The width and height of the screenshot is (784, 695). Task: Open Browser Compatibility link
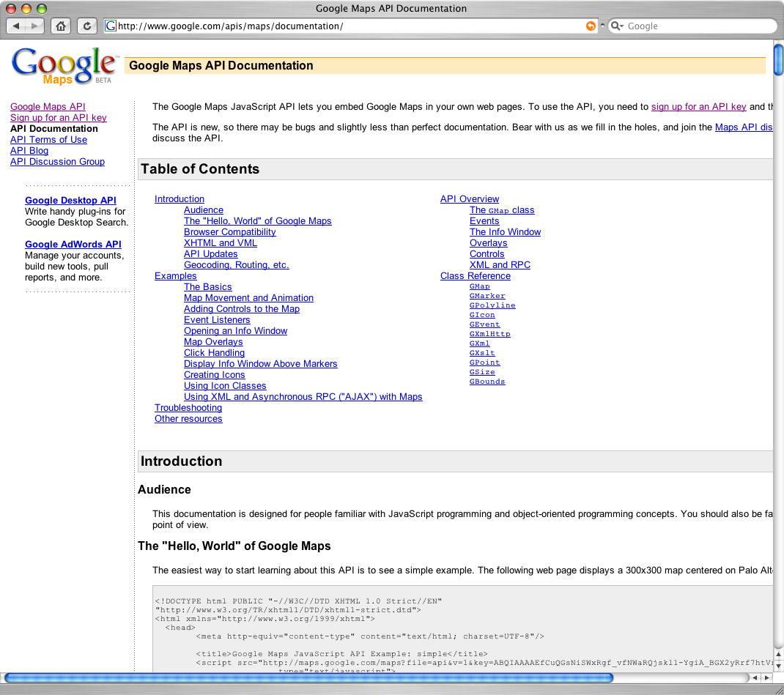pyautogui.click(x=230, y=232)
